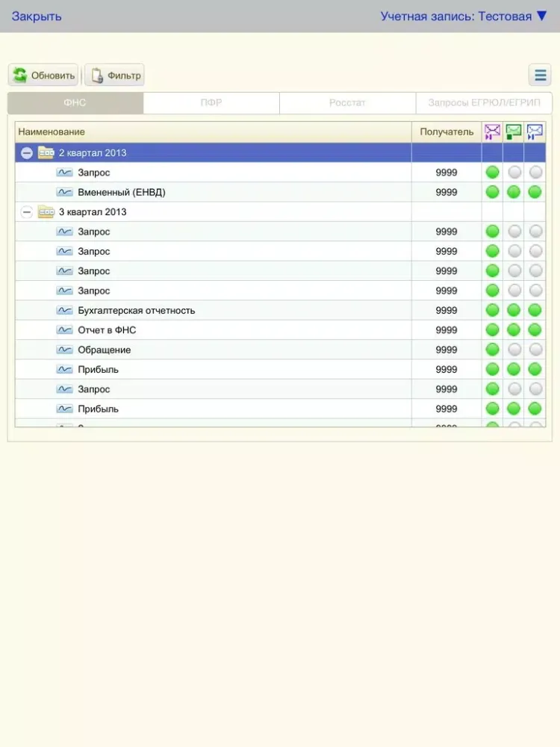Viewport: 560px width, 747px height.
Task: Click the 3 квартал 2013 folder icon
Action: pos(46,211)
